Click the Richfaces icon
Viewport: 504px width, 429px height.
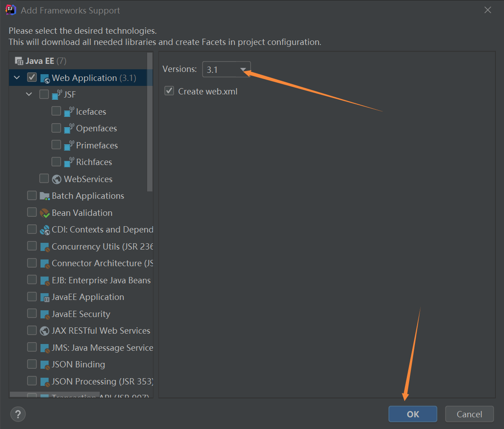69,162
